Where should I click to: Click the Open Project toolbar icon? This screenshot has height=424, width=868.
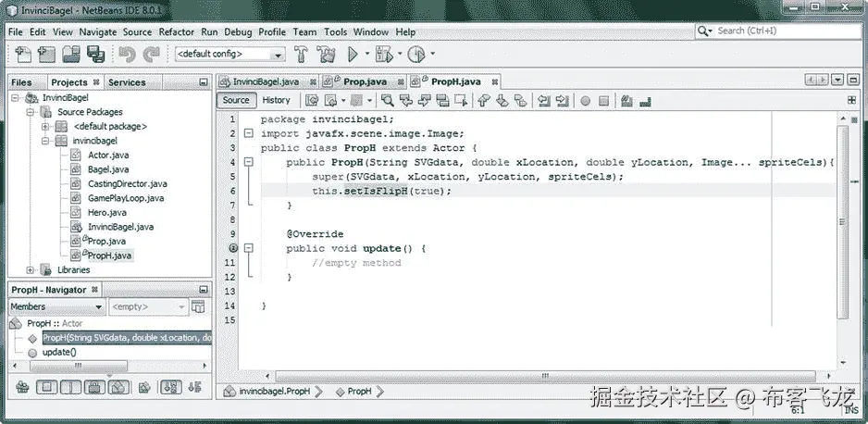click(71, 54)
